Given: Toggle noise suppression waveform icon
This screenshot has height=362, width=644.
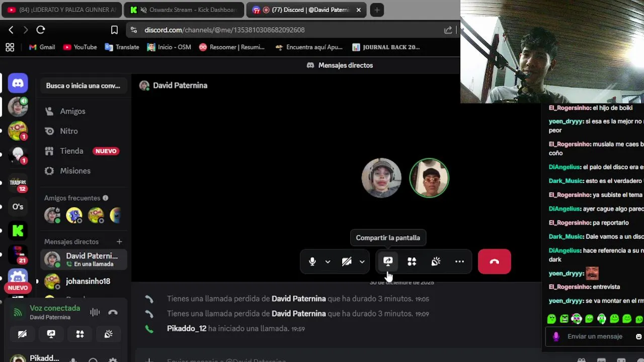Looking at the screenshot, I should coord(95,313).
